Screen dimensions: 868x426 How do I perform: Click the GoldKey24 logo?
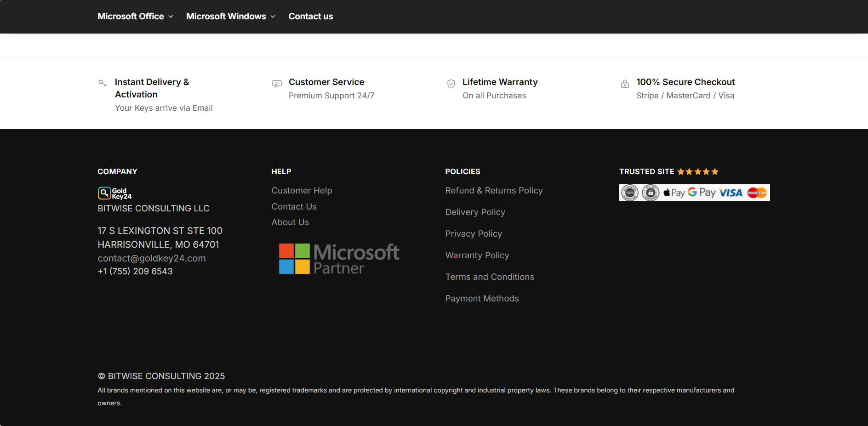(x=114, y=193)
